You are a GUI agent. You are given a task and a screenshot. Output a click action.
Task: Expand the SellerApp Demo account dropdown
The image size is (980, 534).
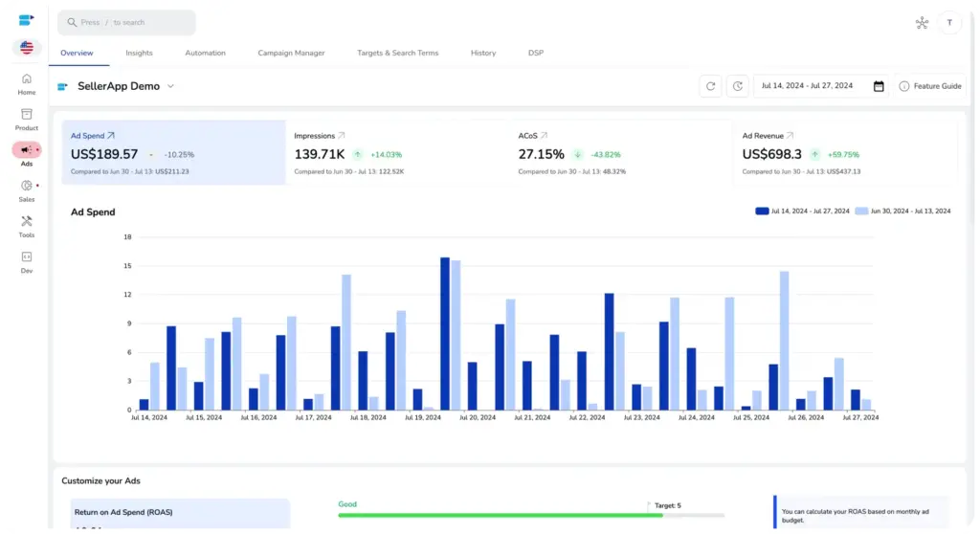point(170,86)
